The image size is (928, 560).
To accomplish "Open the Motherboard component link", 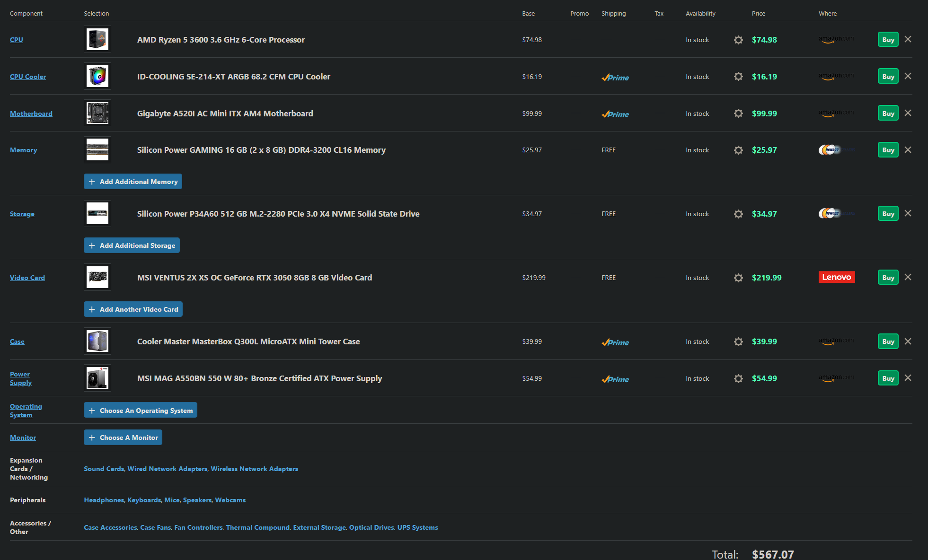I will point(31,114).
